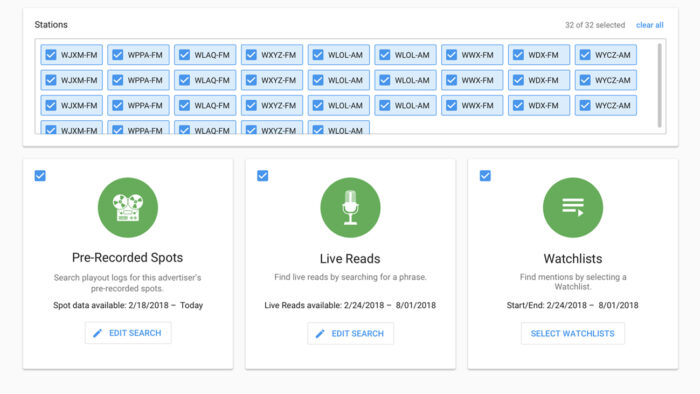This screenshot has height=394, width=700.
Task: Toggle WXYZ-FM in the second station row
Action: [272, 80]
